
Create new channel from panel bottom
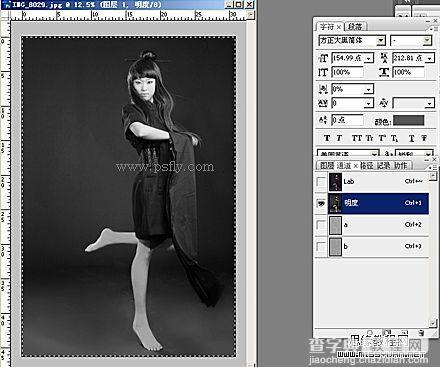404,333
